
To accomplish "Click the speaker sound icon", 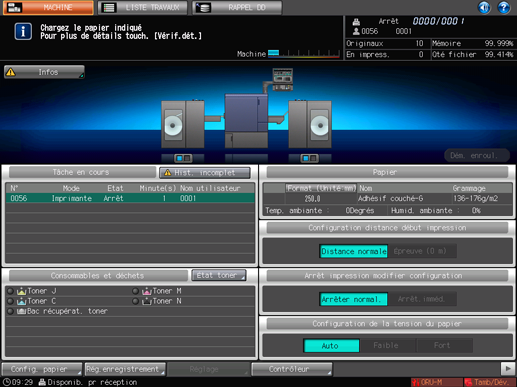I will 484,7.
